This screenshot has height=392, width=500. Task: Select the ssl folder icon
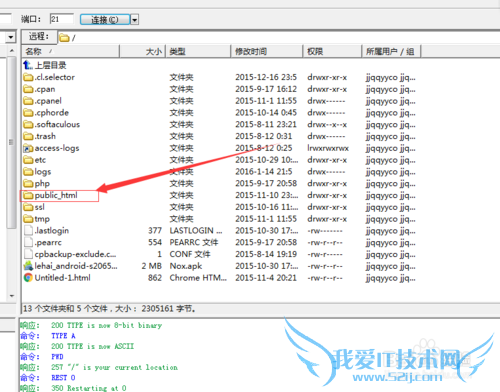[28, 207]
